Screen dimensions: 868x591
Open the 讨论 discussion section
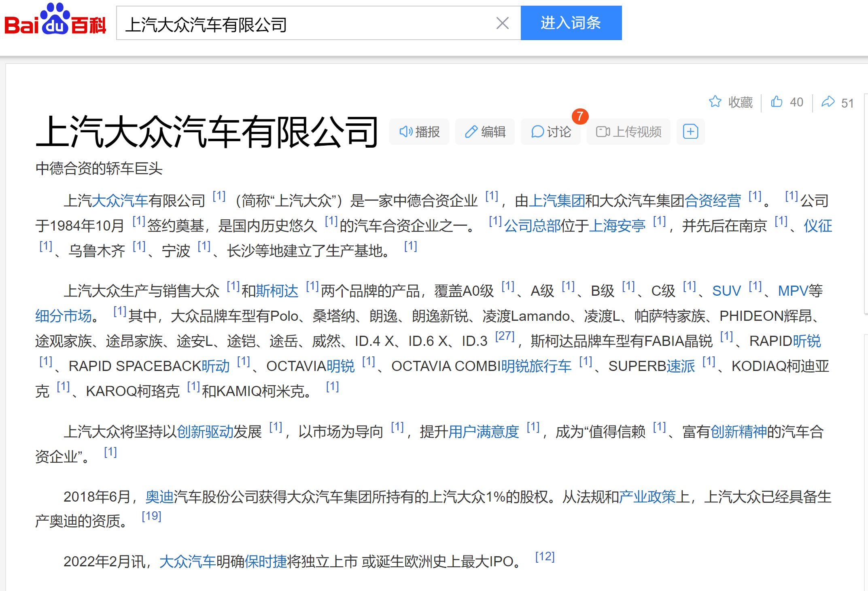(x=550, y=131)
